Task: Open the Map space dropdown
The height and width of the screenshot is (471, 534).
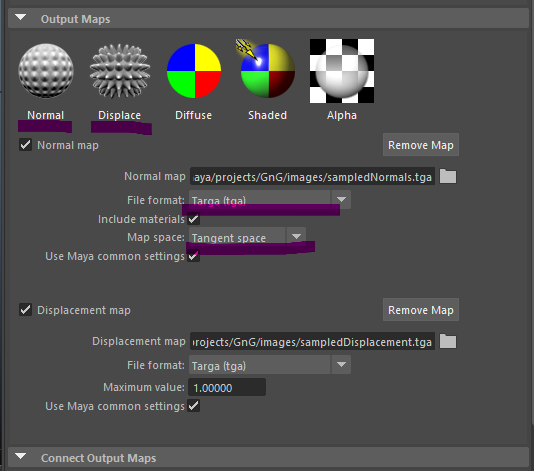Action: pyautogui.click(x=247, y=237)
